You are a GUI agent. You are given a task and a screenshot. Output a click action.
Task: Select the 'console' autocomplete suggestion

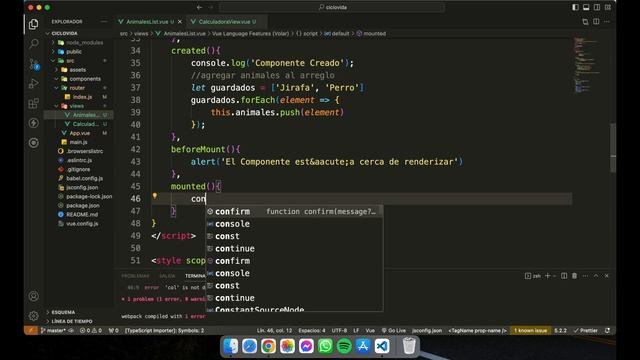[294, 224]
